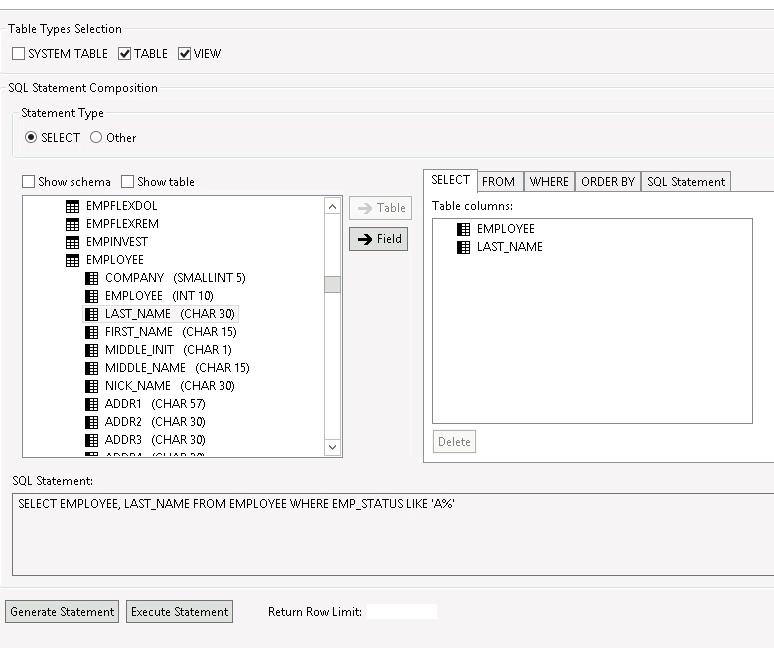Click the FIRST_NAME column icon
774x648 pixels.
[x=91, y=332]
